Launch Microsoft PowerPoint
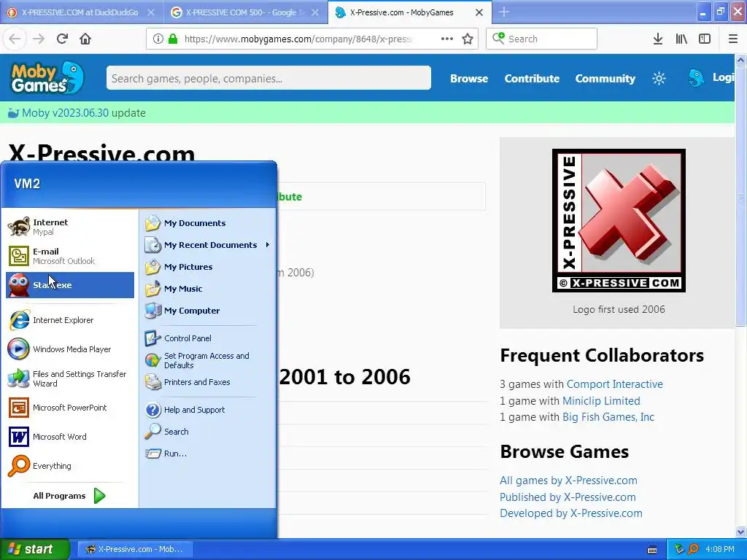The image size is (747, 560). pos(70,408)
